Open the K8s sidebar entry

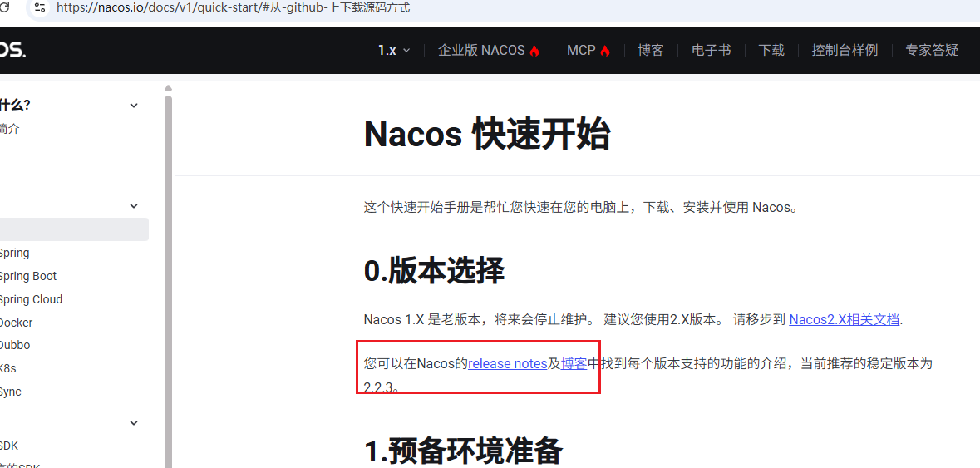point(8,368)
